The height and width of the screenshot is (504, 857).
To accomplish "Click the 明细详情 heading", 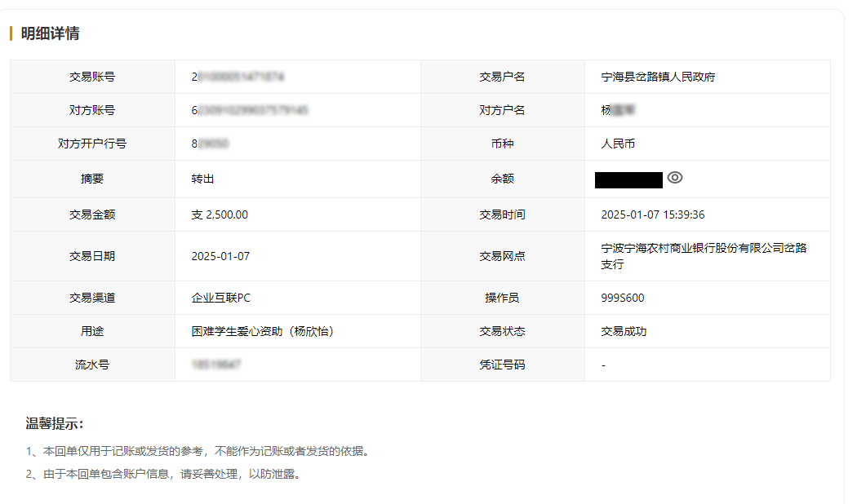I will 51,33.
